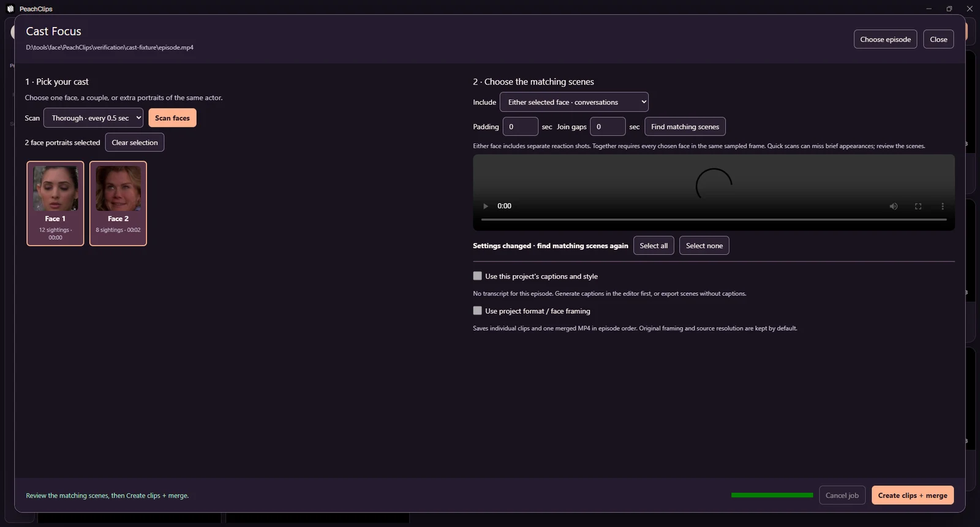Viewport: 980px width, 527px height.
Task: Click Find matching scenes button
Action: [685, 126]
